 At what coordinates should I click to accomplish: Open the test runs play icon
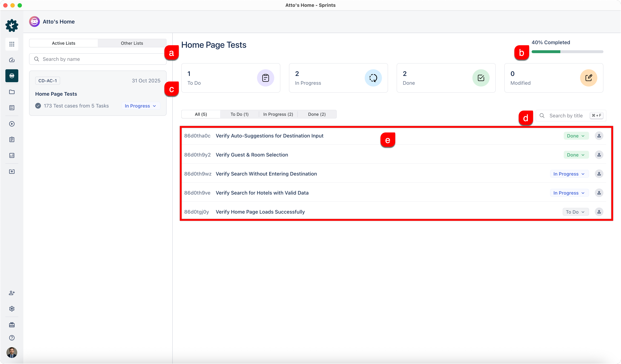pos(12,124)
